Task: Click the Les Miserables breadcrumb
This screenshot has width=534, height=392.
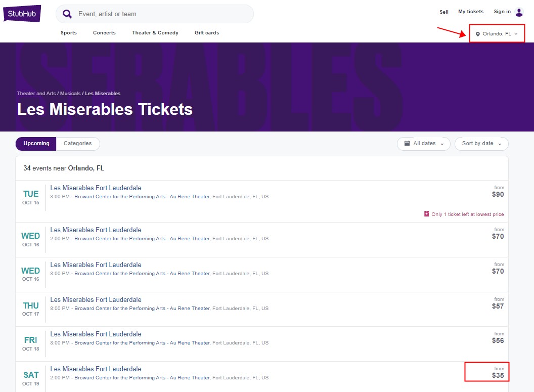Action: click(103, 93)
